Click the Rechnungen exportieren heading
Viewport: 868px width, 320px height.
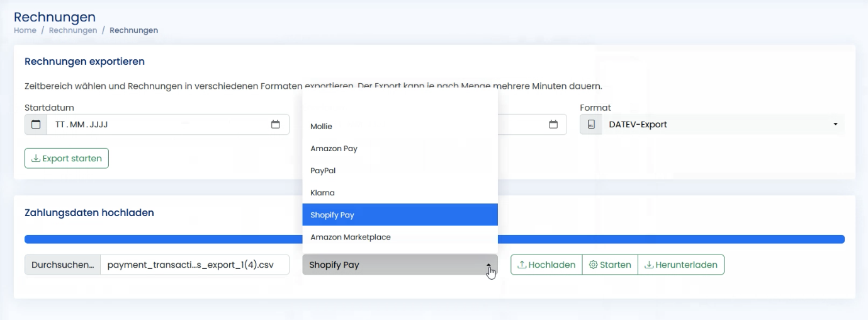pos(85,62)
